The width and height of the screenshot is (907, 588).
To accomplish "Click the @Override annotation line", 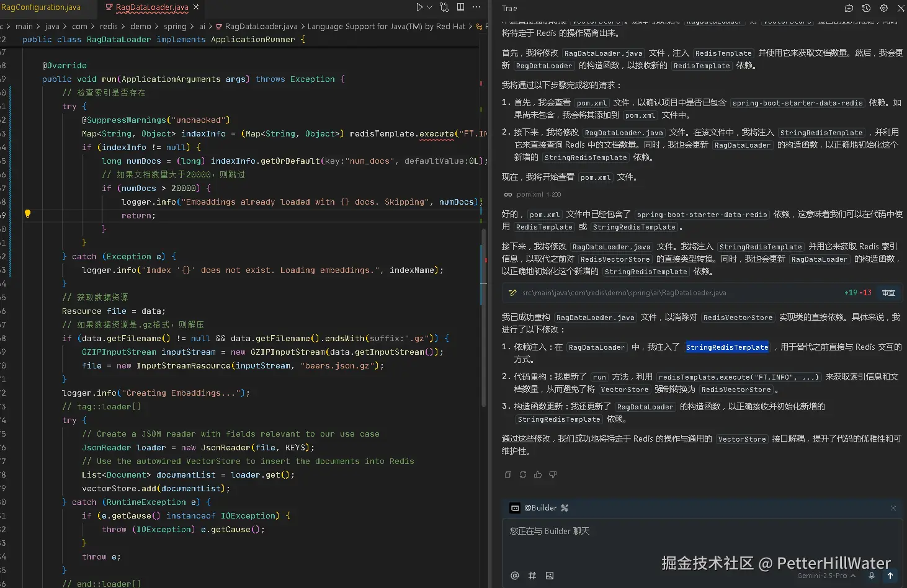I will [x=65, y=66].
